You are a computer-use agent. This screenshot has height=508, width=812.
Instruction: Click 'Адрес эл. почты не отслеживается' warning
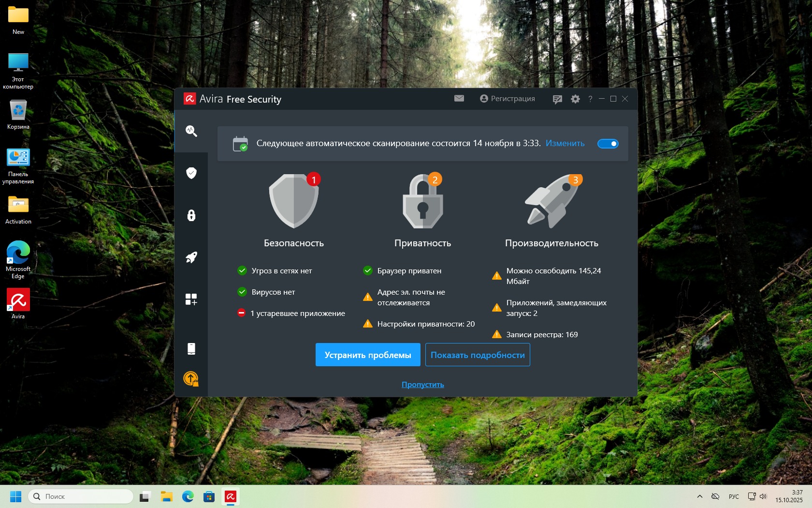pyautogui.click(x=404, y=298)
